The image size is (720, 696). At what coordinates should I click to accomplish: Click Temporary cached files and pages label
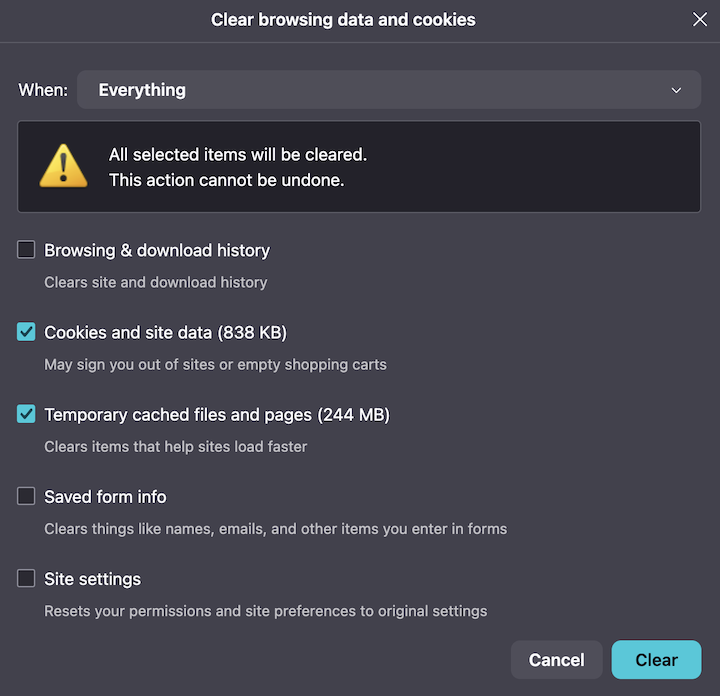217,415
